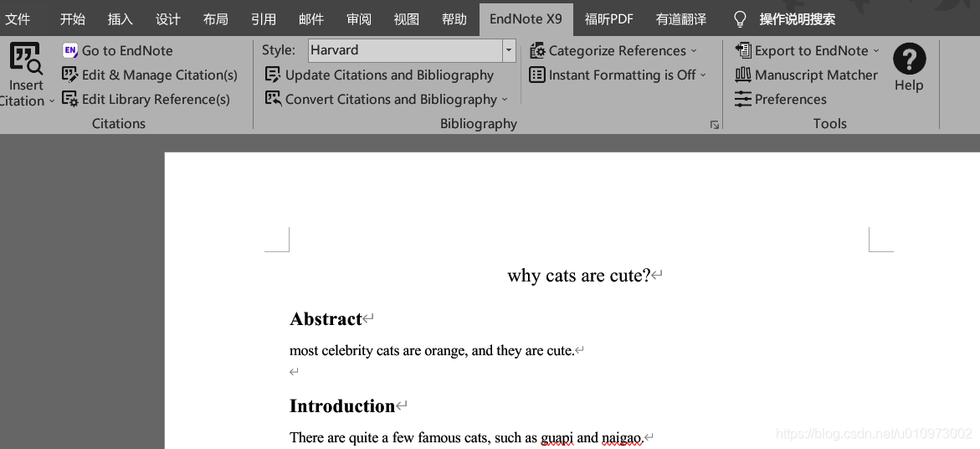Click the Instant Formatting icon
The width and height of the screenshot is (980, 449).
pos(537,75)
